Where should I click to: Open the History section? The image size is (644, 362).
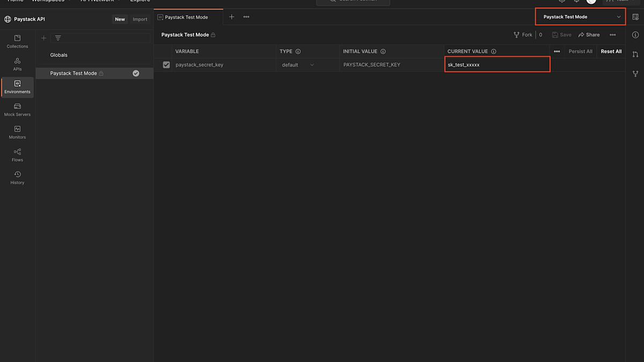[x=17, y=178]
